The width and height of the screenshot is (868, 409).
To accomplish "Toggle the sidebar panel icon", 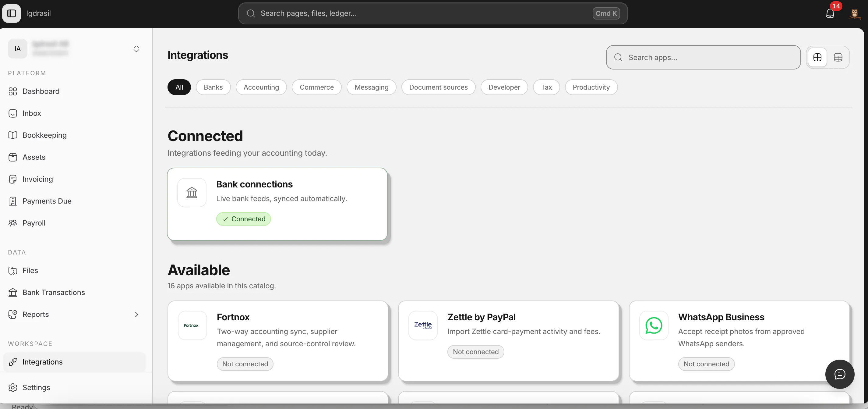I will (x=12, y=13).
